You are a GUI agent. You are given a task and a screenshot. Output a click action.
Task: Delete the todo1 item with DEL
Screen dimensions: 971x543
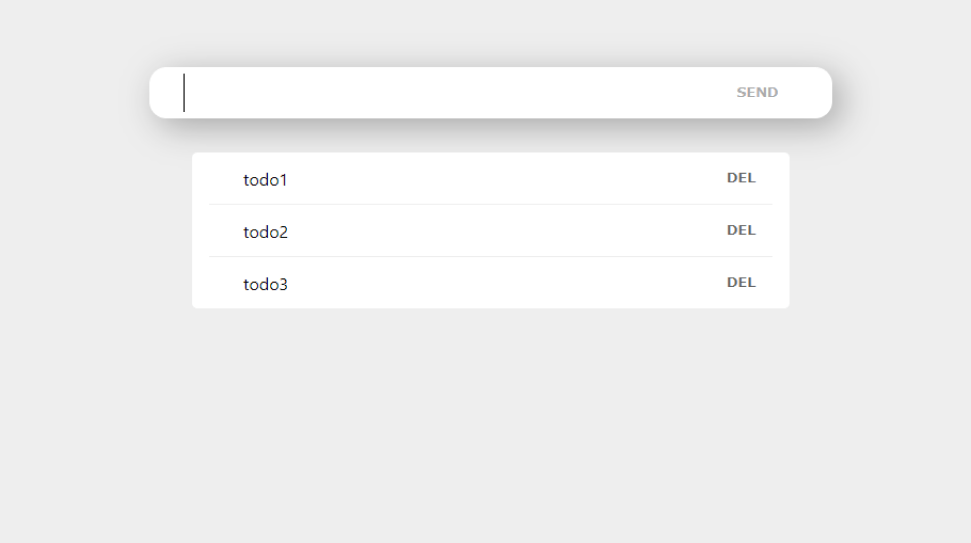[741, 178]
